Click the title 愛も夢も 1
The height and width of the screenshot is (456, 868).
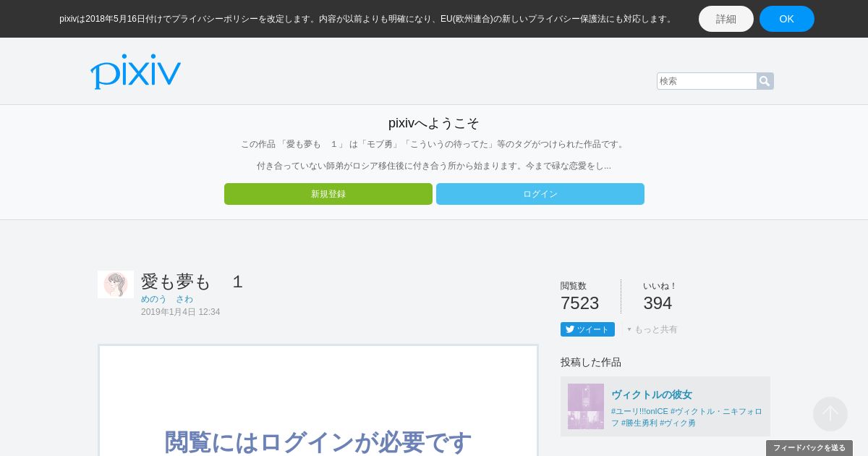click(192, 282)
